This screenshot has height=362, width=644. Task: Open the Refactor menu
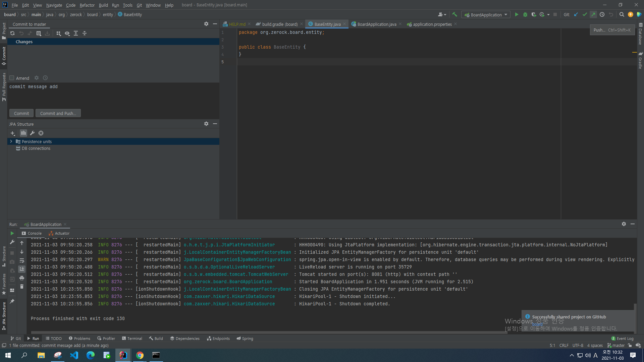87,5
